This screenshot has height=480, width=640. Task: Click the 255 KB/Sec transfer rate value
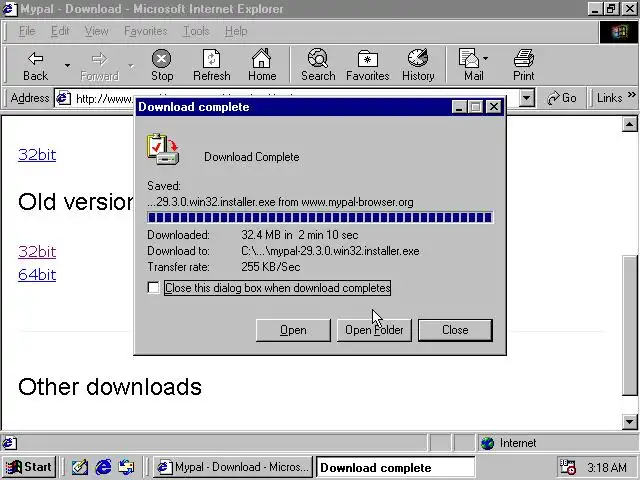(271, 267)
